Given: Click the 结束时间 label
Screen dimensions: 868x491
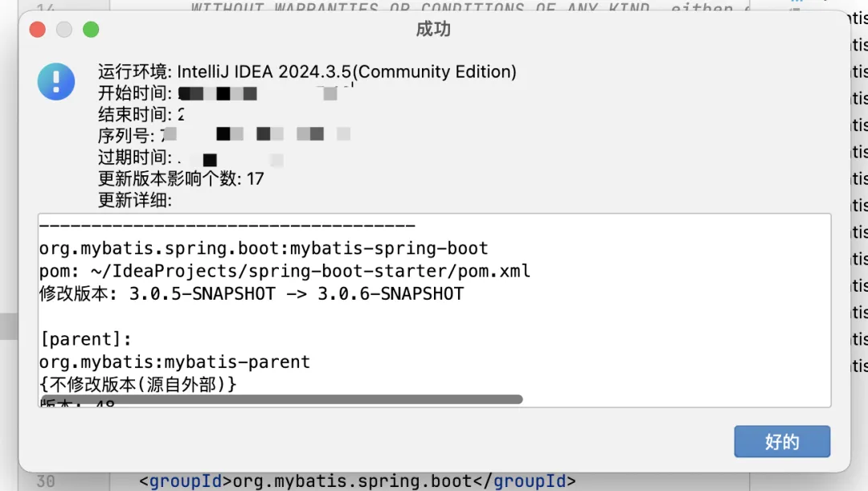Looking at the screenshot, I should [134, 114].
